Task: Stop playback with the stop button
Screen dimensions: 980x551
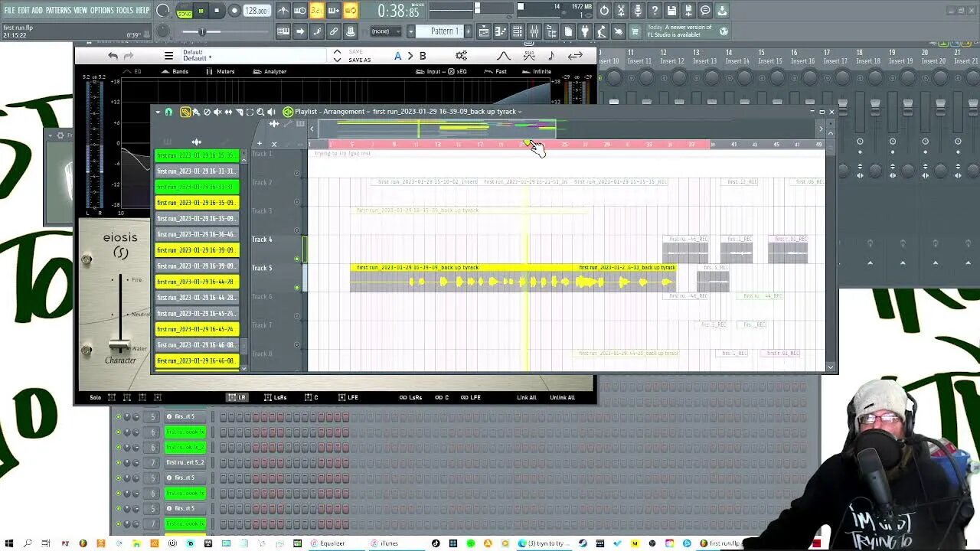Action: click(x=217, y=11)
